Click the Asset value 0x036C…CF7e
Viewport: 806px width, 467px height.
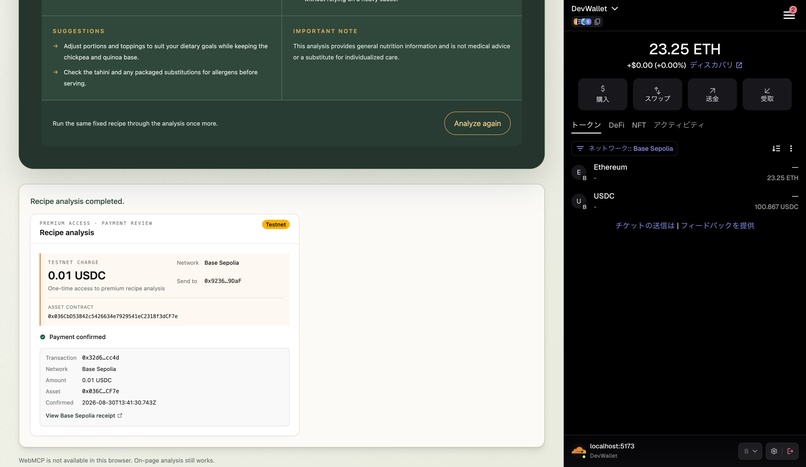pyautogui.click(x=100, y=391)
